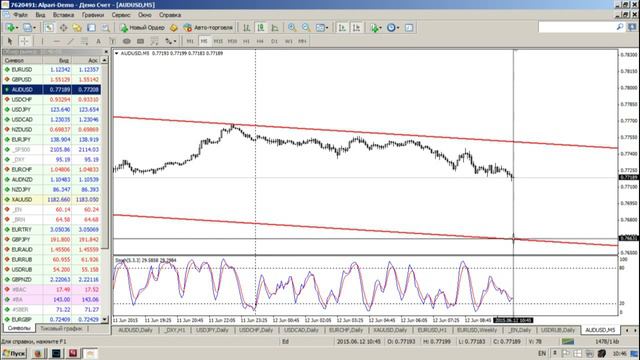Toggle chart auto scroll
Viewport: 640px width, 360px height.
click(342, 27)
